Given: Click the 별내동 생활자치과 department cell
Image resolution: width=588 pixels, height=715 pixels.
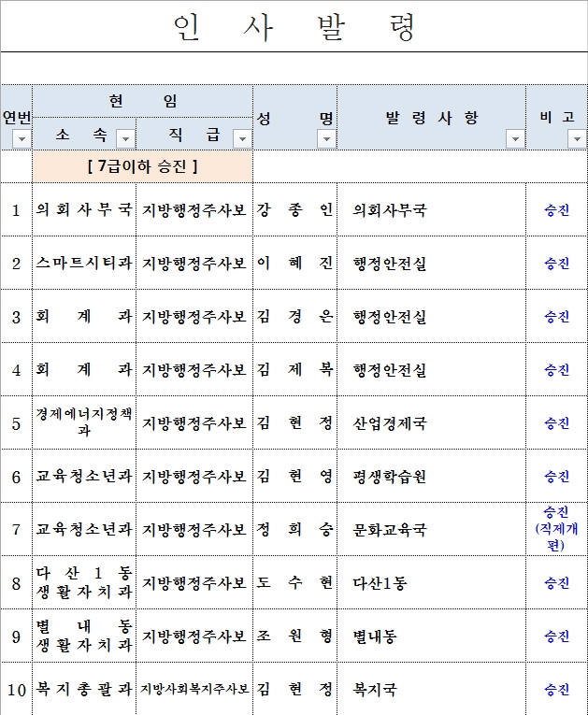Looking at the screenshot, I should [84, 636].
